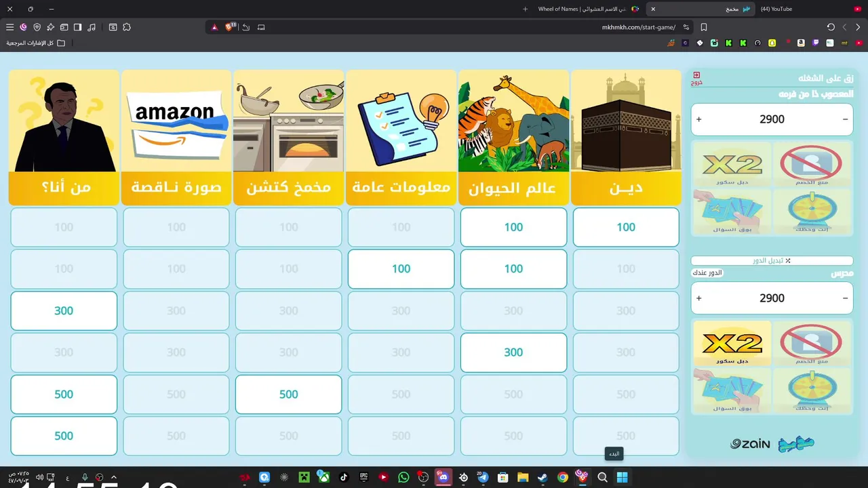Open the Snapchat bookmark icon
The height and width of the screenshot is (488, 868).
[x=772, y=43]
